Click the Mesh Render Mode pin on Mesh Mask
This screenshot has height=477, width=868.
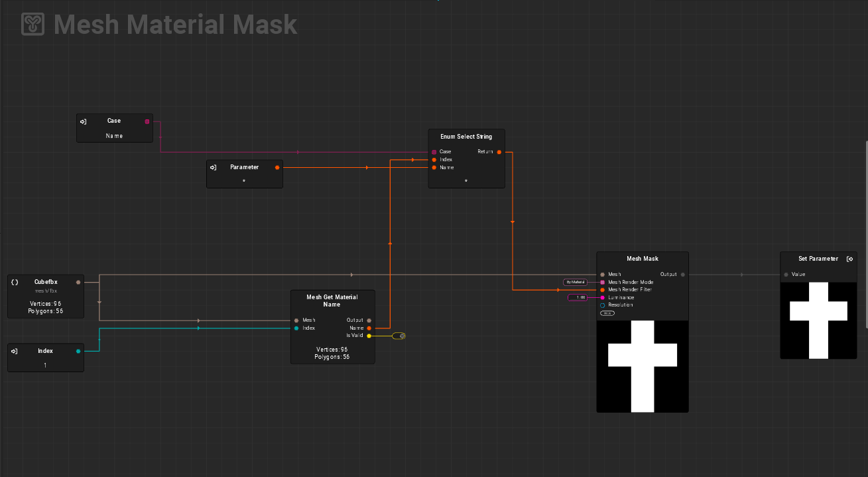click(x=602, y=282)
